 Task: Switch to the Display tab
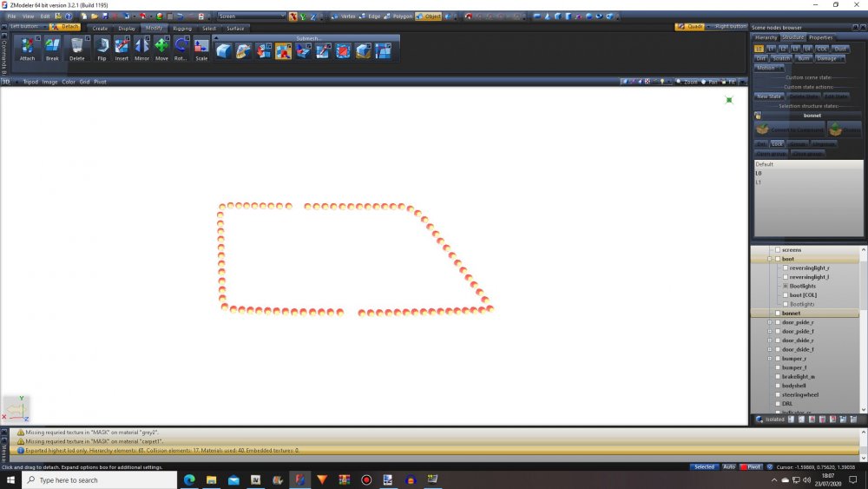point(127,29)
